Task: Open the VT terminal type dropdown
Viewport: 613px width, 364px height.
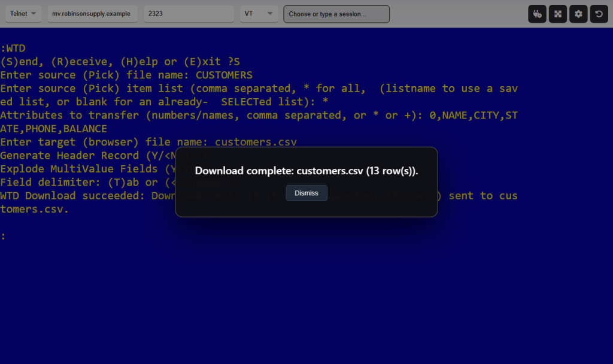Action: click(x=259, y=14)
